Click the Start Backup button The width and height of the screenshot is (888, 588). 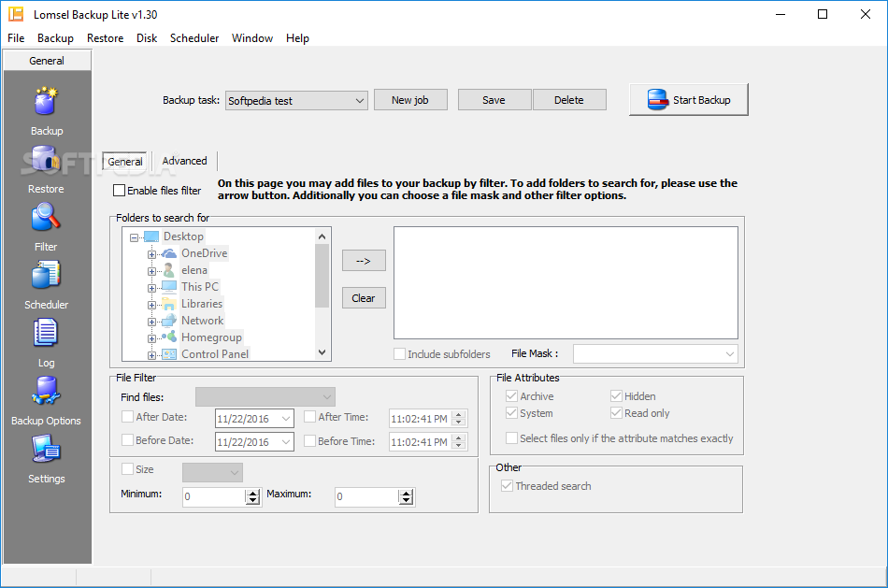click(x=689, y=100)
